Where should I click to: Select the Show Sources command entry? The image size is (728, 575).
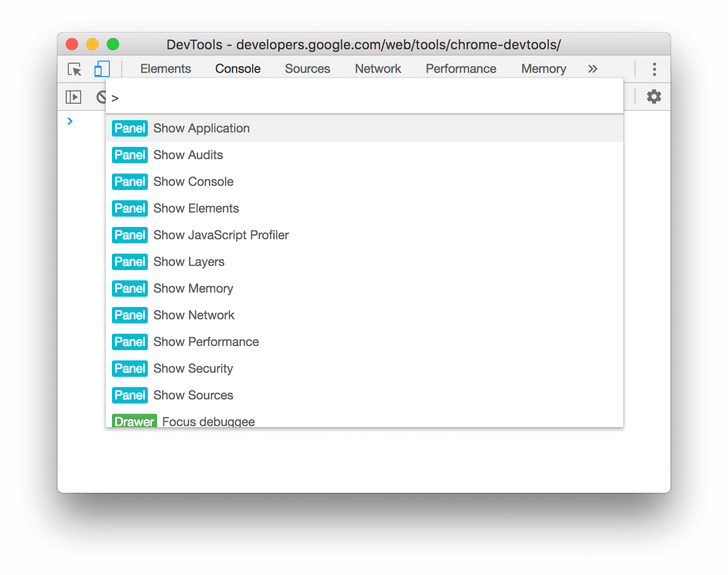[x=194, y=395]
